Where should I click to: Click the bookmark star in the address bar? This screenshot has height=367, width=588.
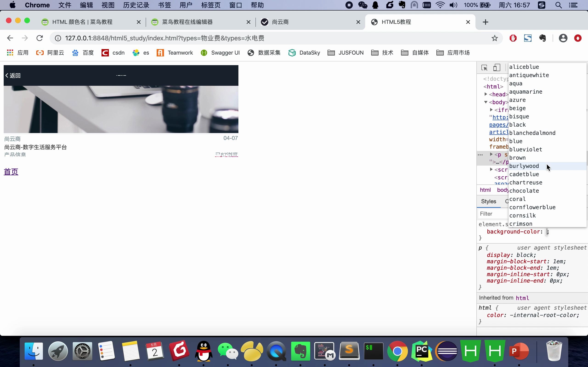[x=495, y=38]
